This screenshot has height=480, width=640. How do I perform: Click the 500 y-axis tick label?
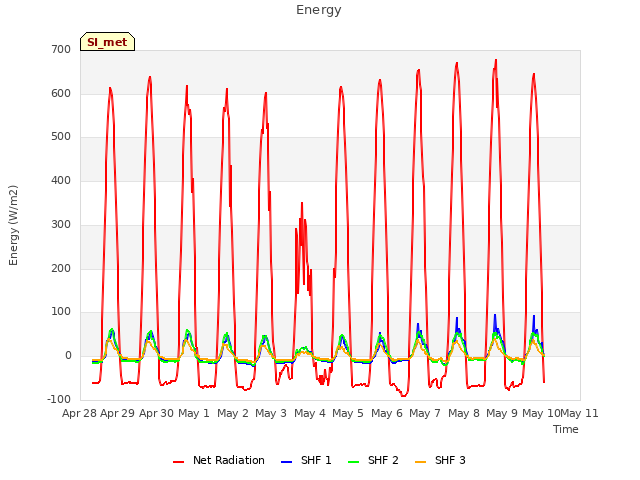61,137
